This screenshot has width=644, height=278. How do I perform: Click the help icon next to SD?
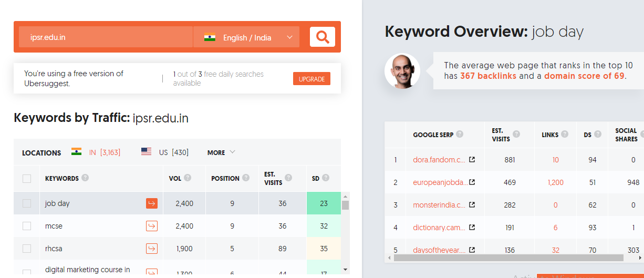[326, 178]
